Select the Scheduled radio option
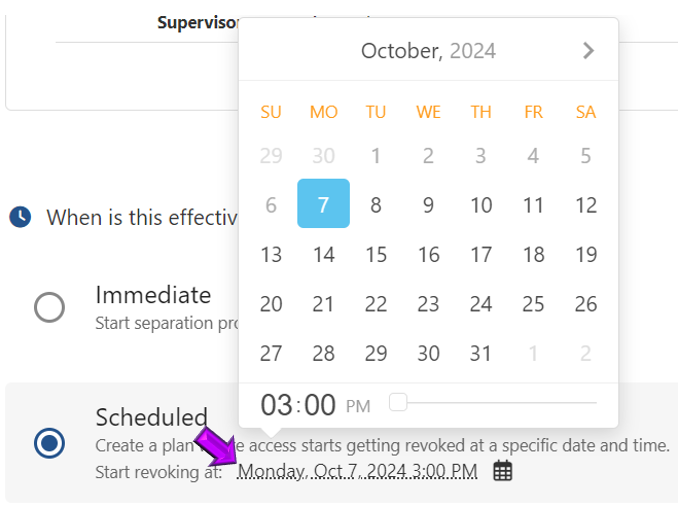The image size is (684, 505). point(49,442)
